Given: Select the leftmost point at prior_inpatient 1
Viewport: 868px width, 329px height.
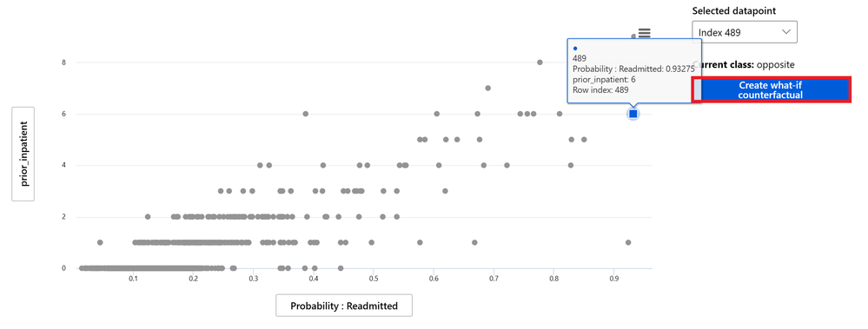Looking at the screenshot, I should point(100,242).
